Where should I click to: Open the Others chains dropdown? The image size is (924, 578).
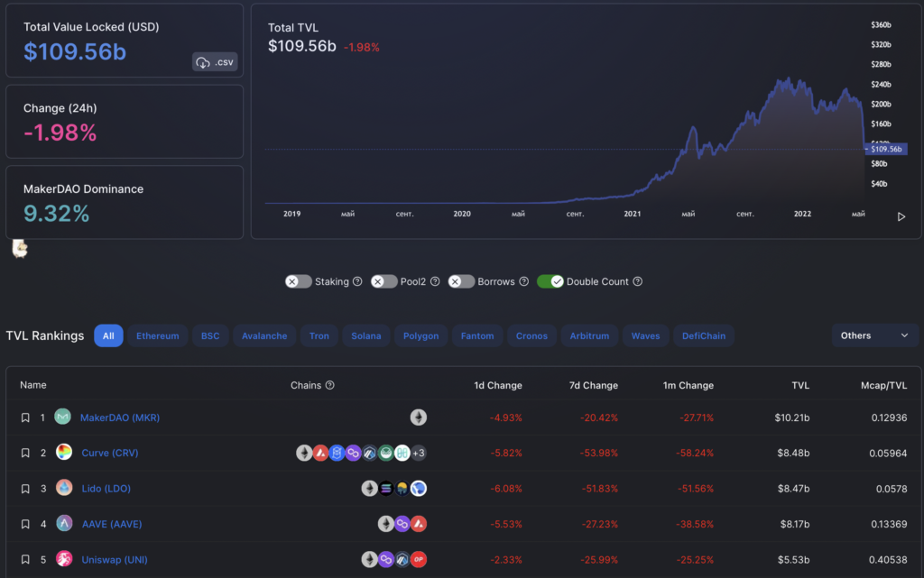click(873, 335)
